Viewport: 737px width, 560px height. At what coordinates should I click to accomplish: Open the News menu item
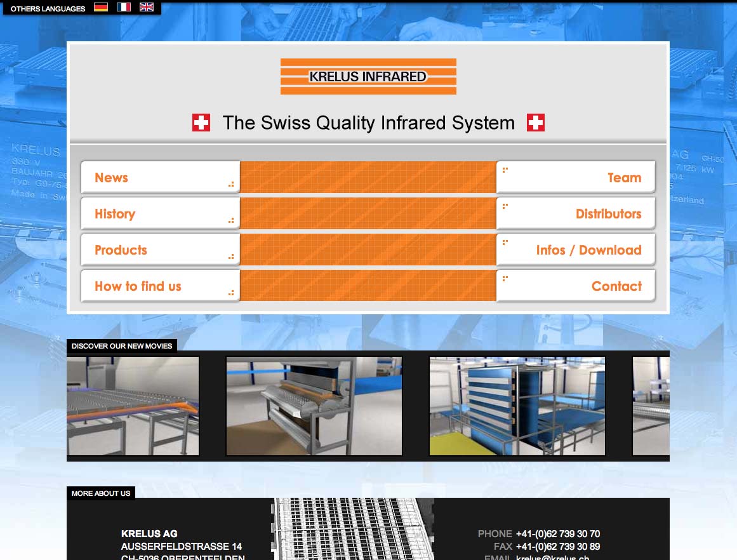tap(160, 177)
